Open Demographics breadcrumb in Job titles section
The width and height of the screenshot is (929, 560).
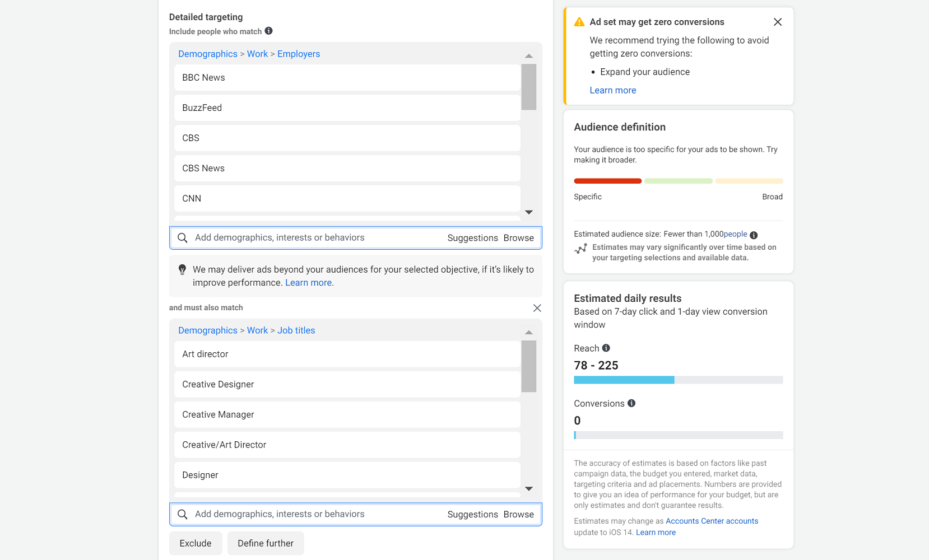208,330
